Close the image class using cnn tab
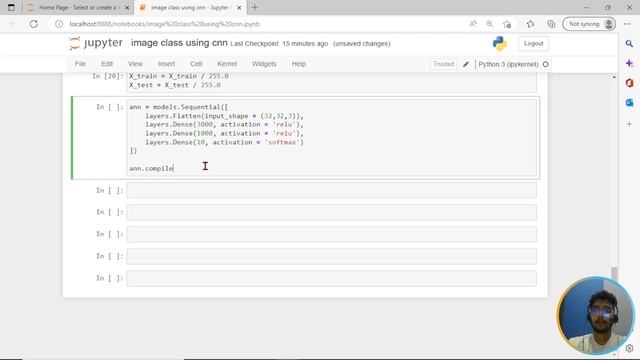 tap(239, 8)
